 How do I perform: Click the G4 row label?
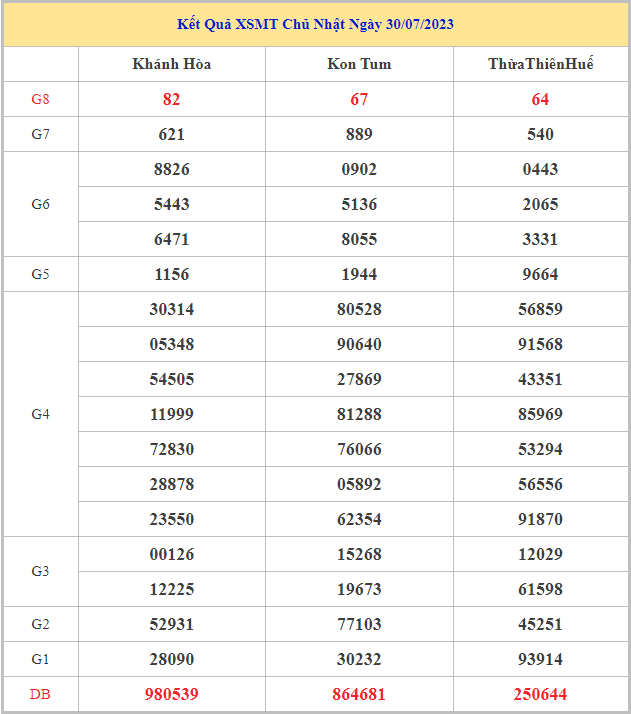tap(40, 414)
